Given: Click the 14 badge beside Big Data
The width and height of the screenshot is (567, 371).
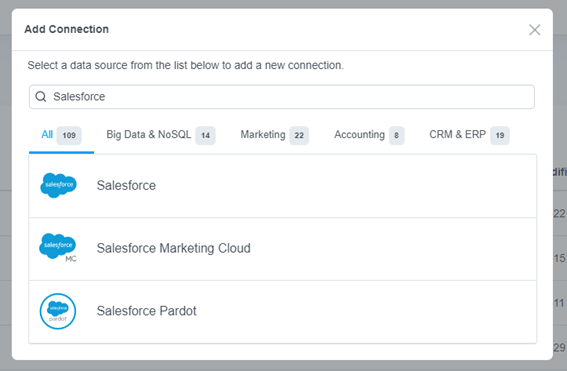Looking at the screenshot, I should click(205, 135).
